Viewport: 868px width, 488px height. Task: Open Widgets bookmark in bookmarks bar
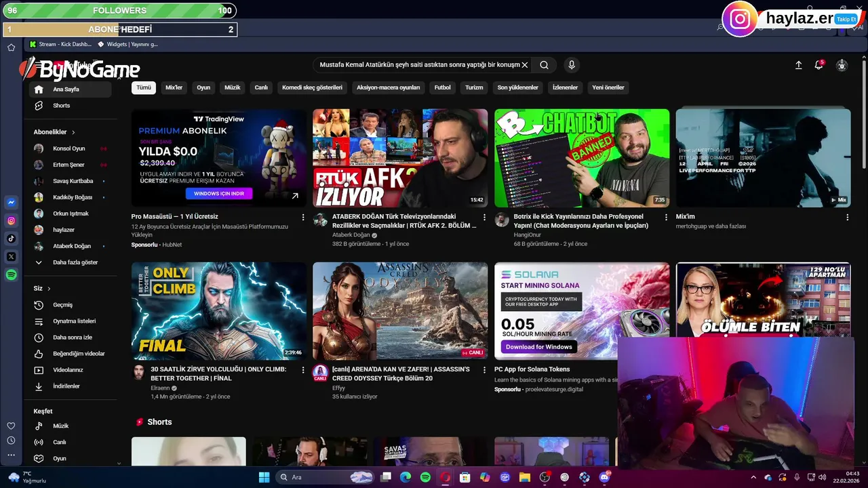coord(128,44)
